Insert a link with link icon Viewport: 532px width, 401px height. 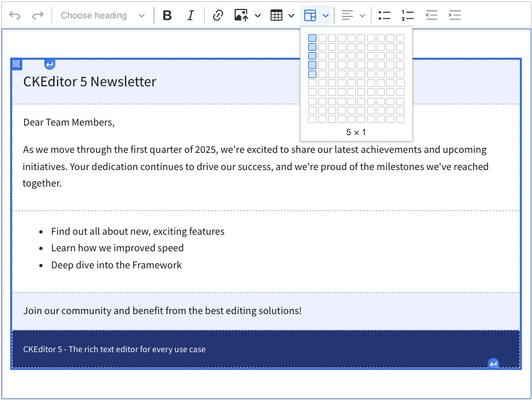[218, 15]
